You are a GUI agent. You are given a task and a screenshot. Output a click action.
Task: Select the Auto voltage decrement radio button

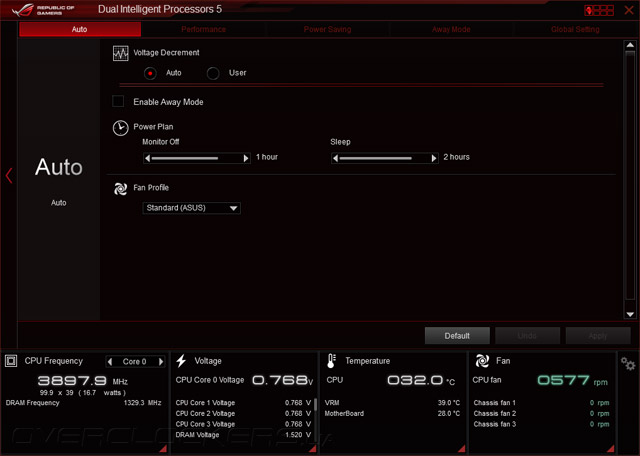point(150,73)
